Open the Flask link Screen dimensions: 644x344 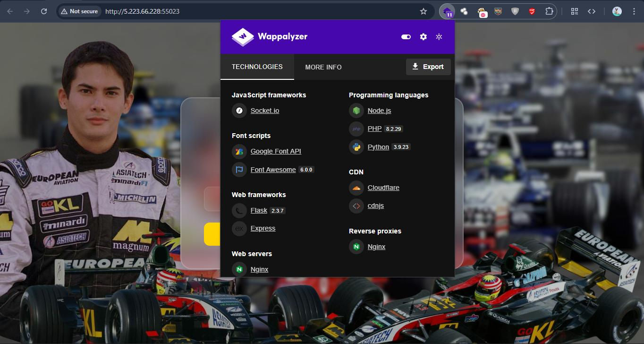259,210
